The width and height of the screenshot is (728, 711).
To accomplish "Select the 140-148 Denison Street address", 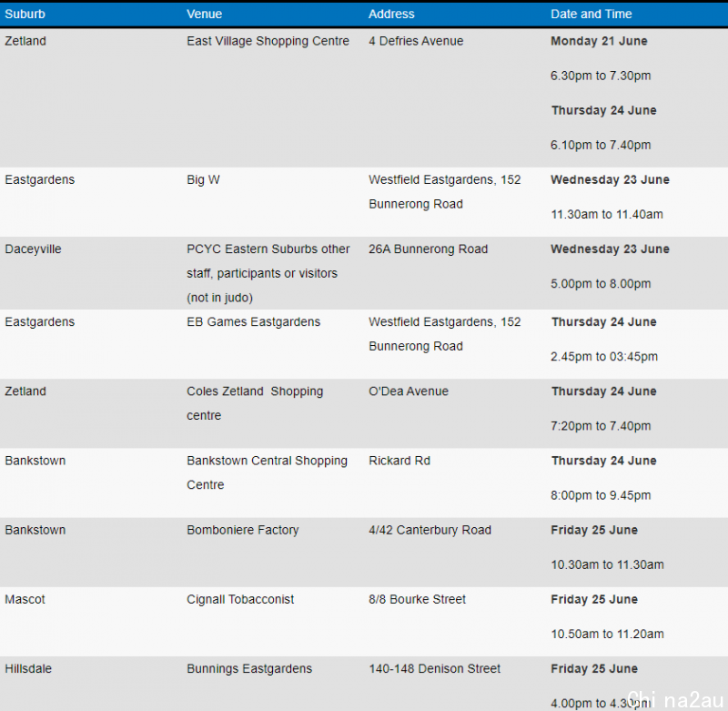I will pyautogui.click(x=435, y=669).
